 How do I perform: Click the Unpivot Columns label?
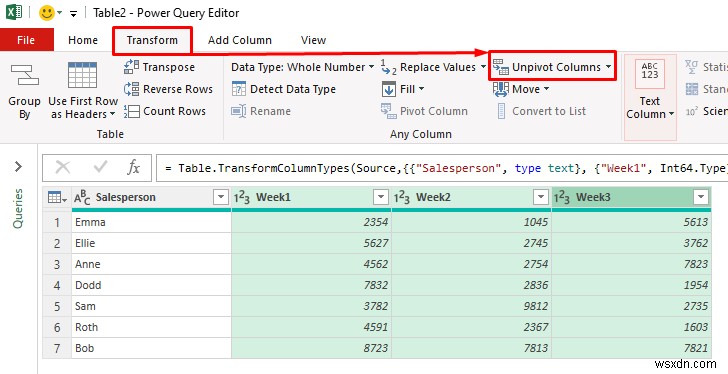(556, 67)
